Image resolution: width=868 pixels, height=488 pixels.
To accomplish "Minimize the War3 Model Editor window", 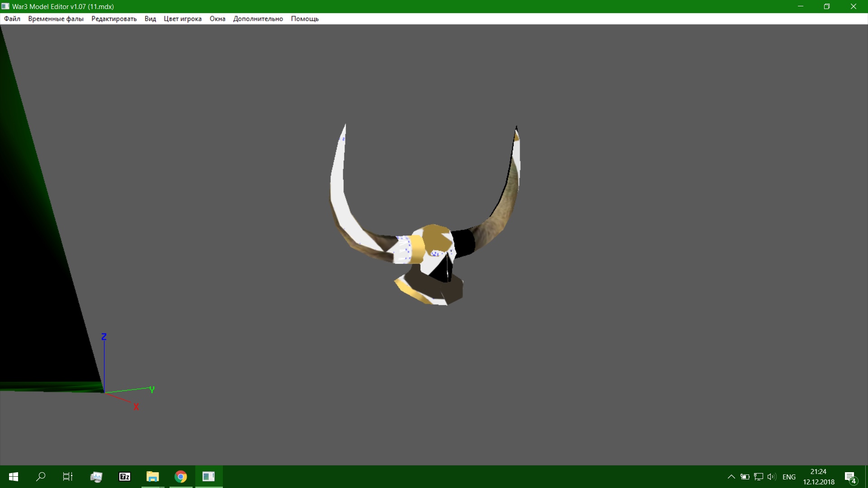I will 801,6.
